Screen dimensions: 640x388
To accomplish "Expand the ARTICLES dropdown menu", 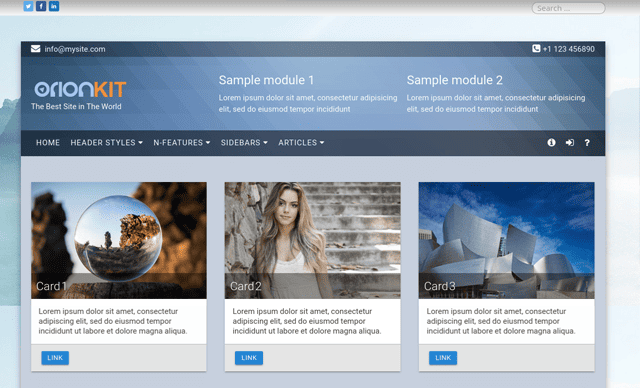I will pos(301,143).
